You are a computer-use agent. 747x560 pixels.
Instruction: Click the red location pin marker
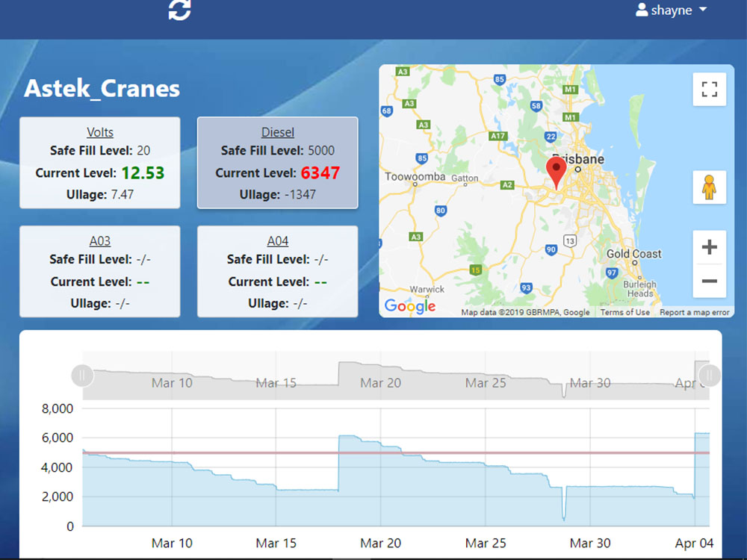pos(556,172)
